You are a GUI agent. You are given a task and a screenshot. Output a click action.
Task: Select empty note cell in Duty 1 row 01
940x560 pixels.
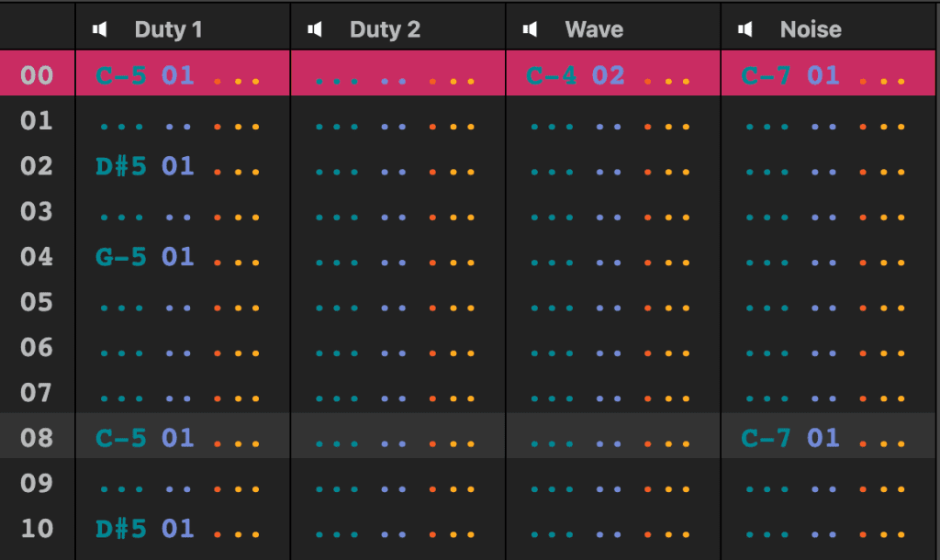click(122, 127)
